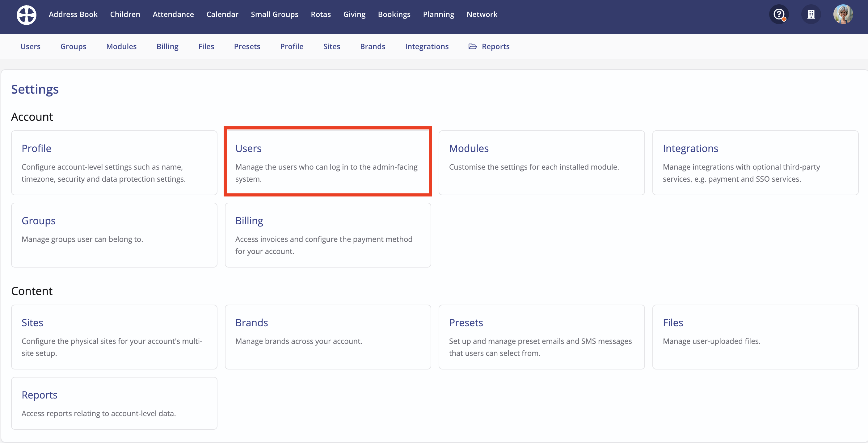This screenshot has height=443, width=868.
Task: Click 'Manage groups user can belong to' text
Action: pyautogui.click(x=82, y=239)
